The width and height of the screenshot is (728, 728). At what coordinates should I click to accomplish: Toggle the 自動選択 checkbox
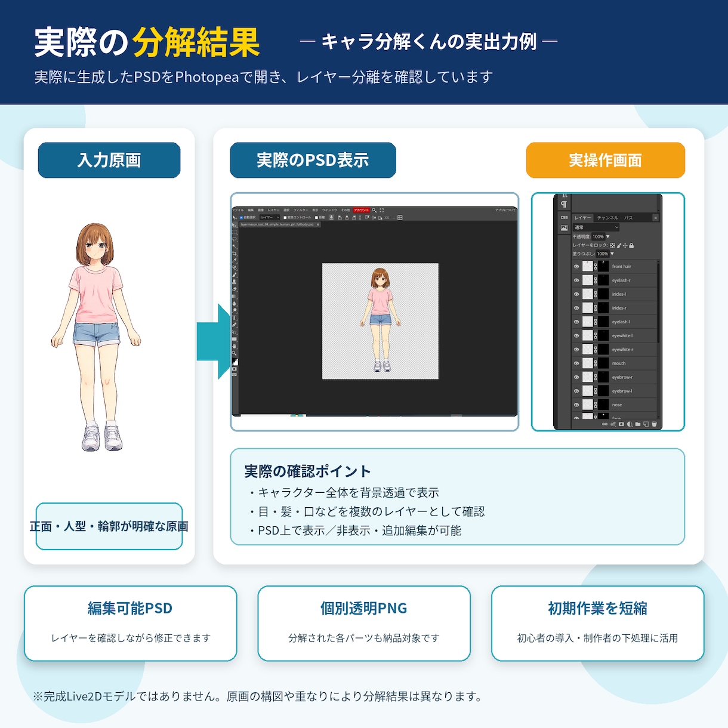(x=241, y=217)
